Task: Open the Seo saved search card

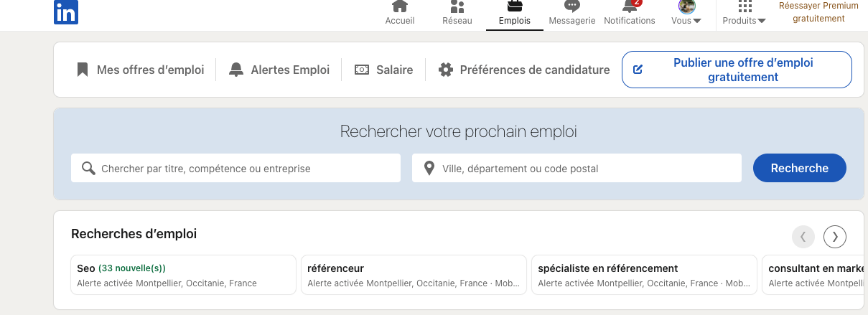Action: [x=183, y=275]
